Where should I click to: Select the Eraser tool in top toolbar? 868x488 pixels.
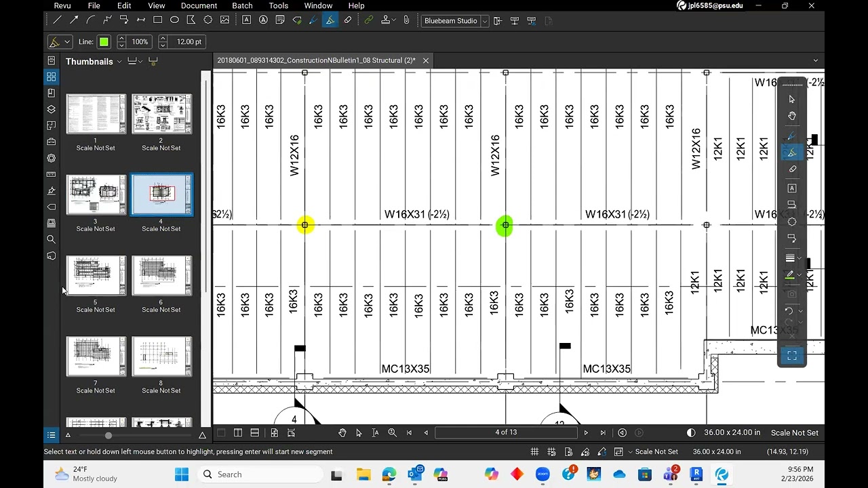click(x=347, y=20)
